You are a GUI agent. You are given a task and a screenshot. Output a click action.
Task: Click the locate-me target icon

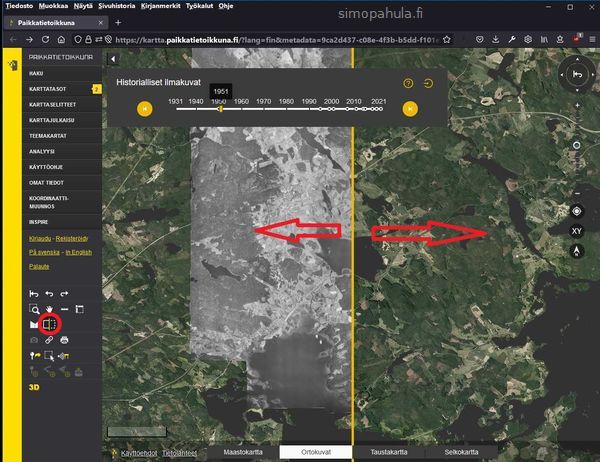point(577,211)
